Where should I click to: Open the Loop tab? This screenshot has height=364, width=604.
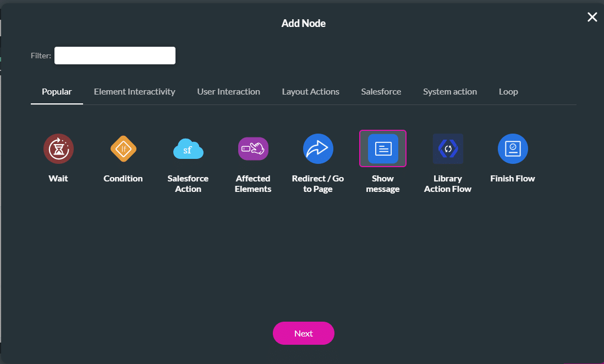click(x=508, y=92)
